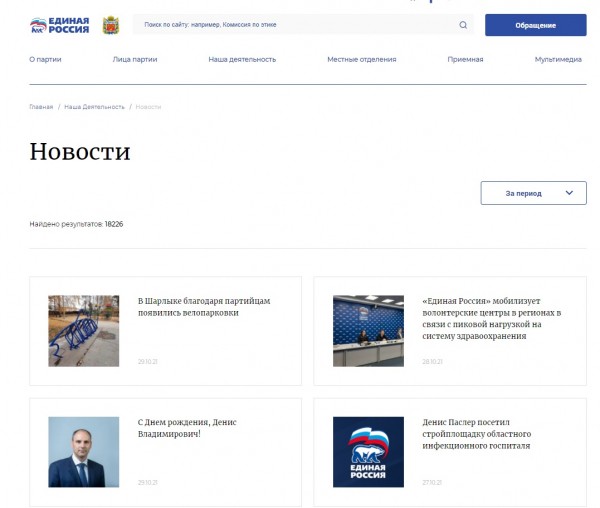Open the bike rack news thumbnail
Viewport: 600px width, 508px height.
pyautogui.click(x=83, y=331)
